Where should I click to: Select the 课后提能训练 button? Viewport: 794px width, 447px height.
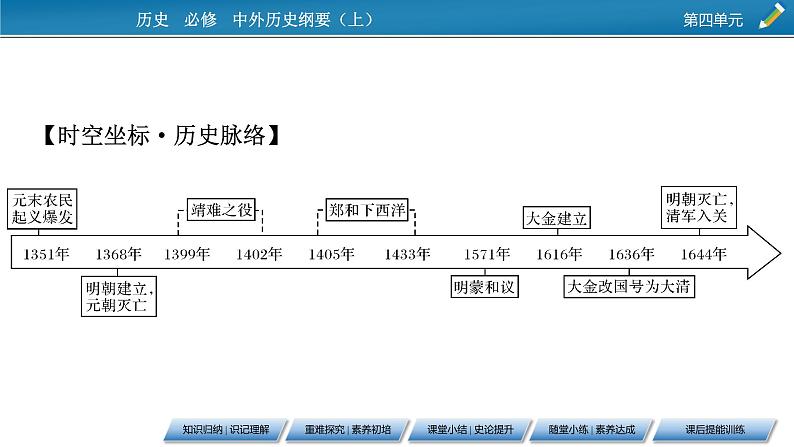(717, 428)
